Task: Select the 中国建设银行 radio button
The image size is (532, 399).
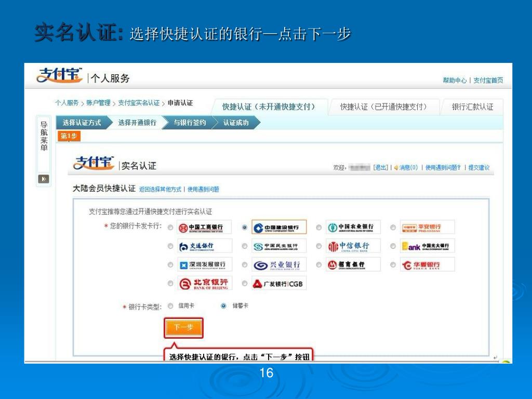Action: pos(245,228)
